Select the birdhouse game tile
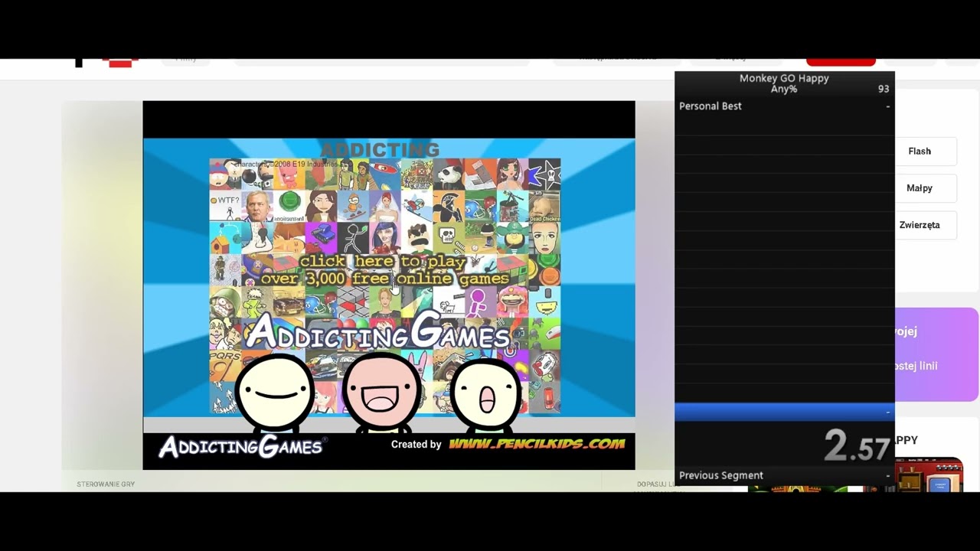 click(x=226, y=238)
